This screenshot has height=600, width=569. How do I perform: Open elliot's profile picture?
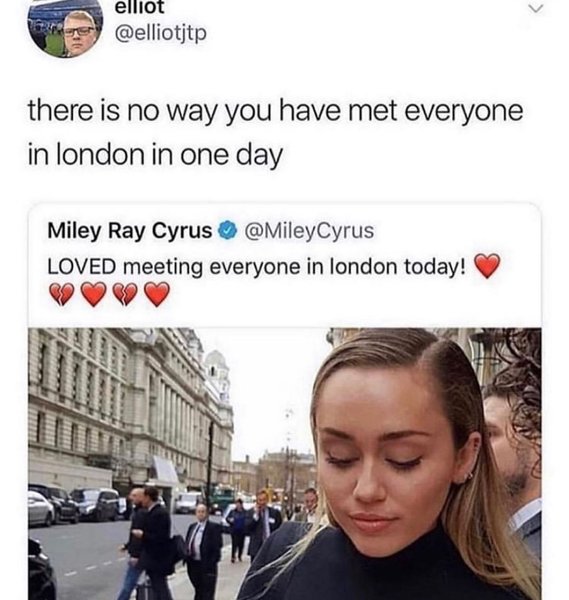point(65,28)
